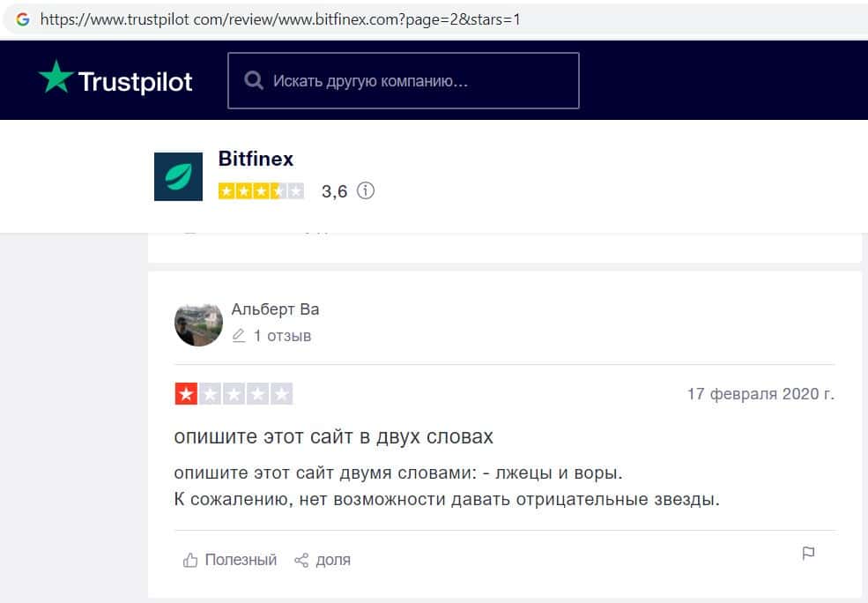The image size is (868, 603).
Task: Click the Полезный button label
Action: [x=241, y=560]
